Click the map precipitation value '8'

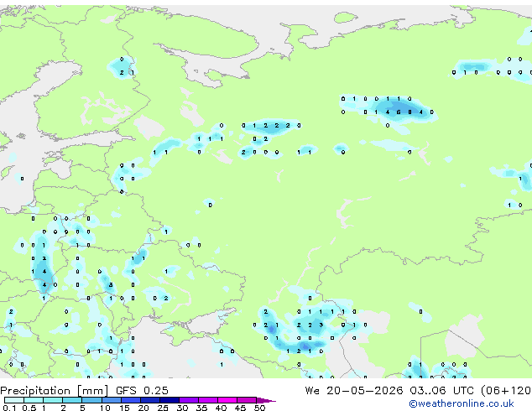(x=409, y=112)
